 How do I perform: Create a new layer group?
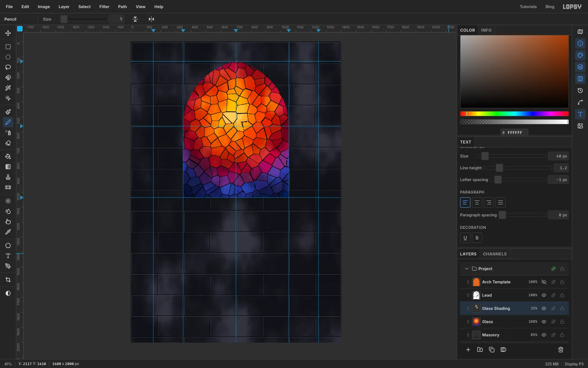pyautogui.click(x=480, y=350)
